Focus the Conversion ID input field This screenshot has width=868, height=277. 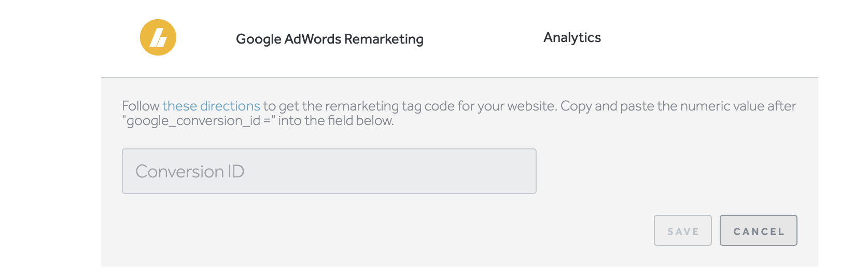tap(329, 171)
